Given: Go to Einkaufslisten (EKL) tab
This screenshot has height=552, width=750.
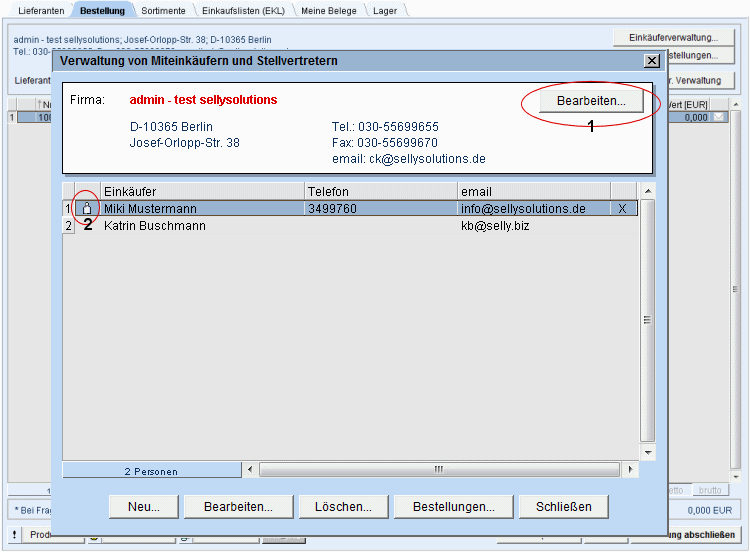Looking at the screenshot, I should pos(244,10).
